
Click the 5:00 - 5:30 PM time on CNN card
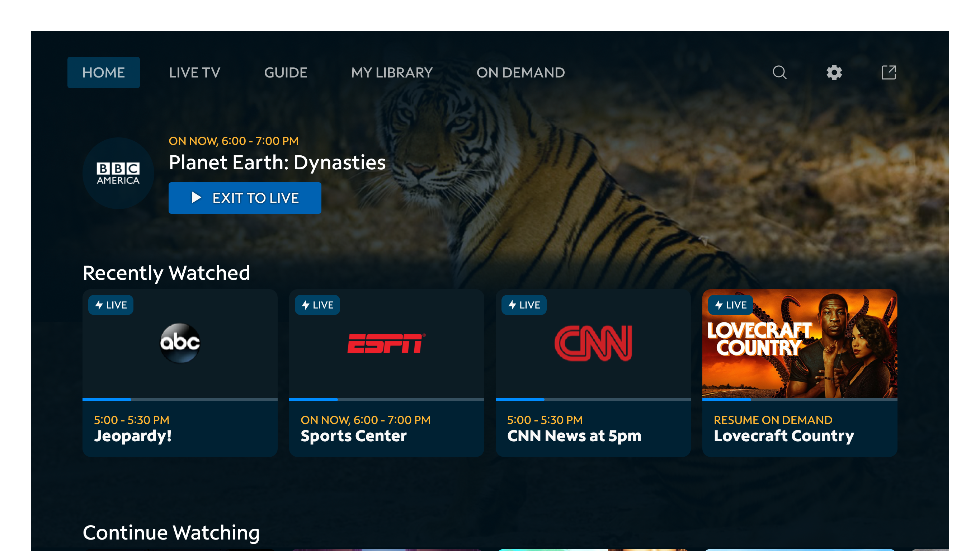click(x=545, y=420)
